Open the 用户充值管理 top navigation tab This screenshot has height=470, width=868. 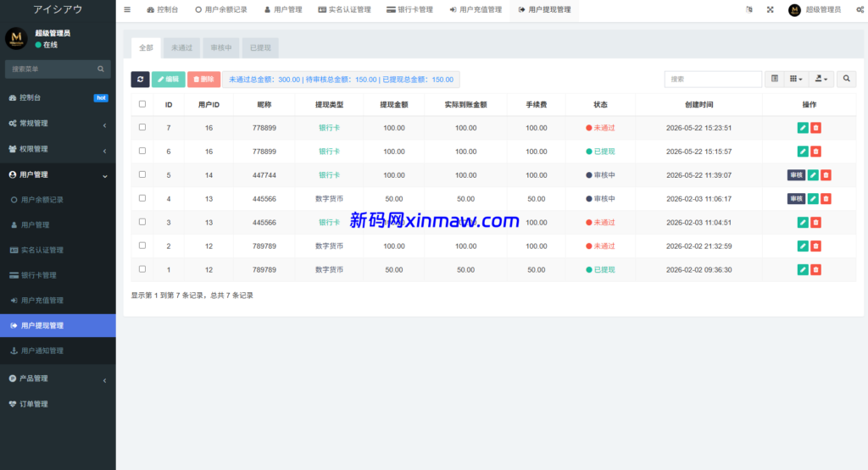(476, 10)
